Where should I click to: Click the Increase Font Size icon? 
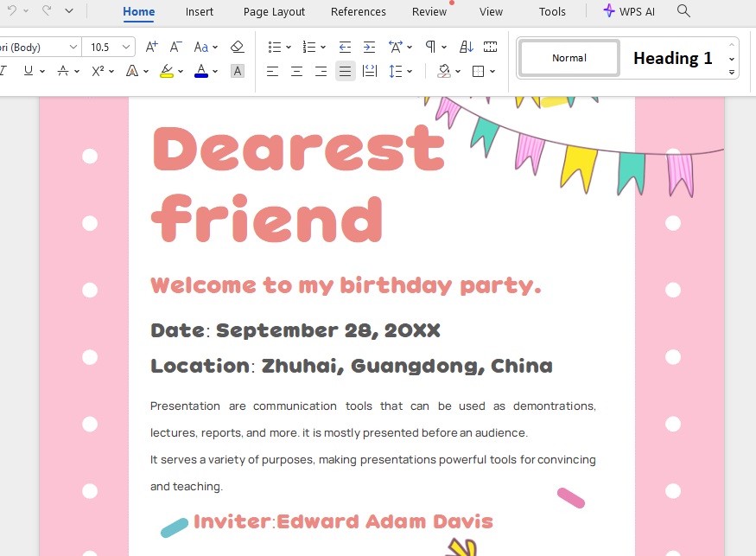pos(151,46)
